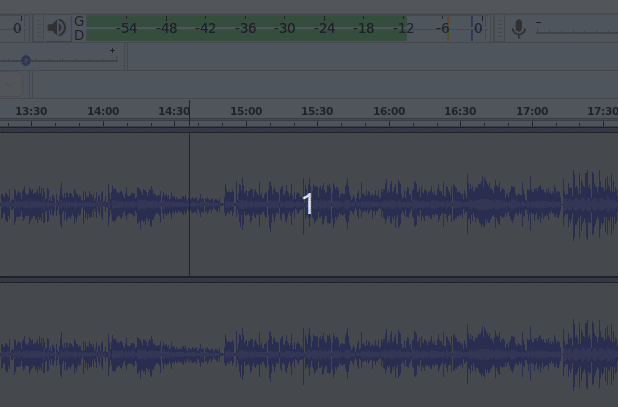Click the 17:00 timeline ruler mark
618x407 pixels.
point(532,112)
